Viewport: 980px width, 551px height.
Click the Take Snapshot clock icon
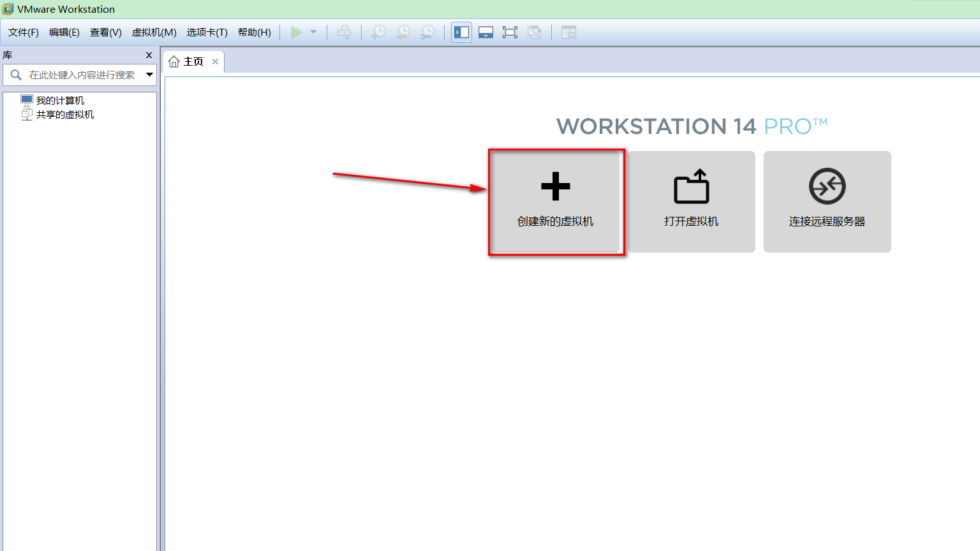378,32
